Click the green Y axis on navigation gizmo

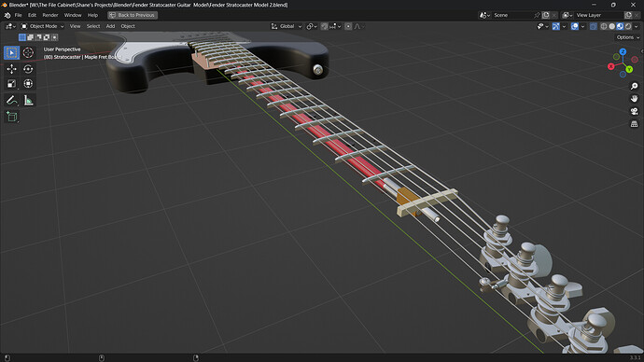629,69
